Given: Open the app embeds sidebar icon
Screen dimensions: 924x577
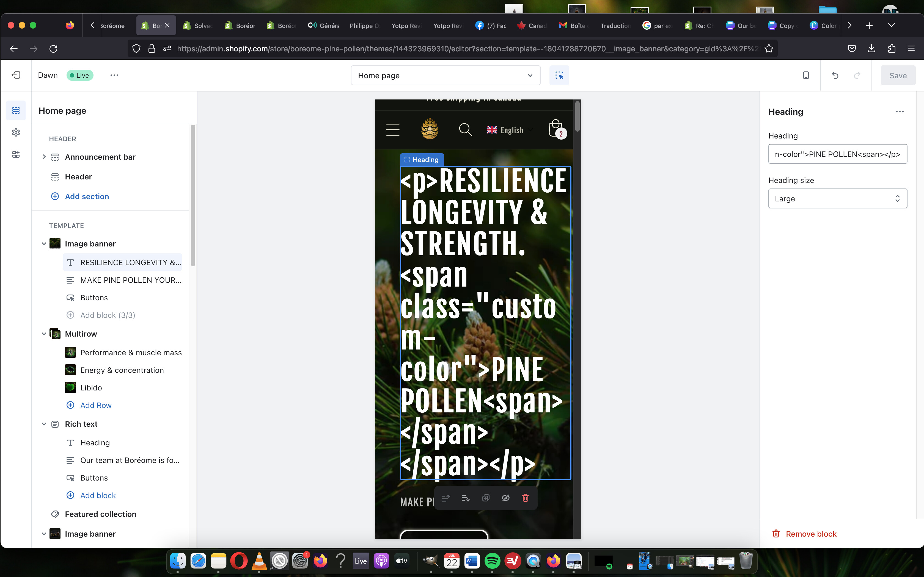Looking at the screenshot, I should pos(16,154).
